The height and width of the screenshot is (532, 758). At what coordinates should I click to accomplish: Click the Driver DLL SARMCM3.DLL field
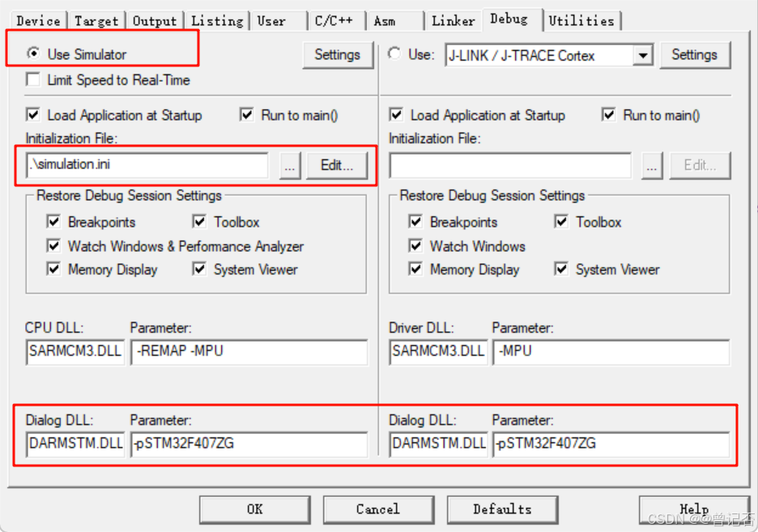pos(438,351)
